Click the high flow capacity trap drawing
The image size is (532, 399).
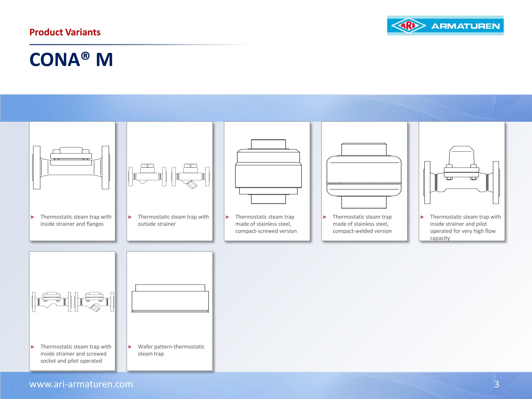(x=462, y=175)
